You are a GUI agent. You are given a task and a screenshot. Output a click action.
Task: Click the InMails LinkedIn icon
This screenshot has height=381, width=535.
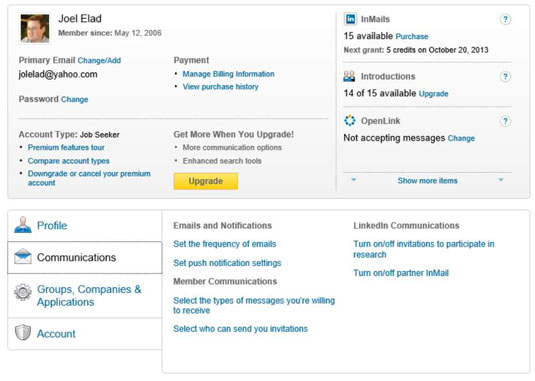tap(350, 19)
